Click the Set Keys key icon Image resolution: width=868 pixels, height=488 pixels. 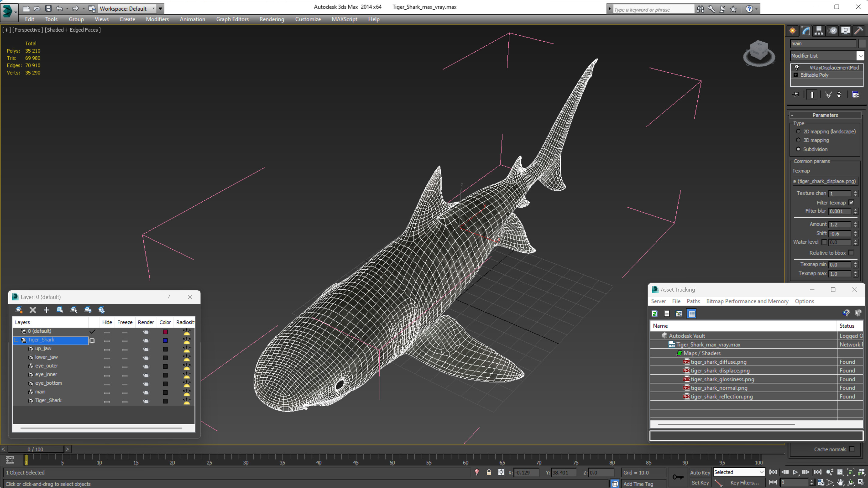coord(678,477)
